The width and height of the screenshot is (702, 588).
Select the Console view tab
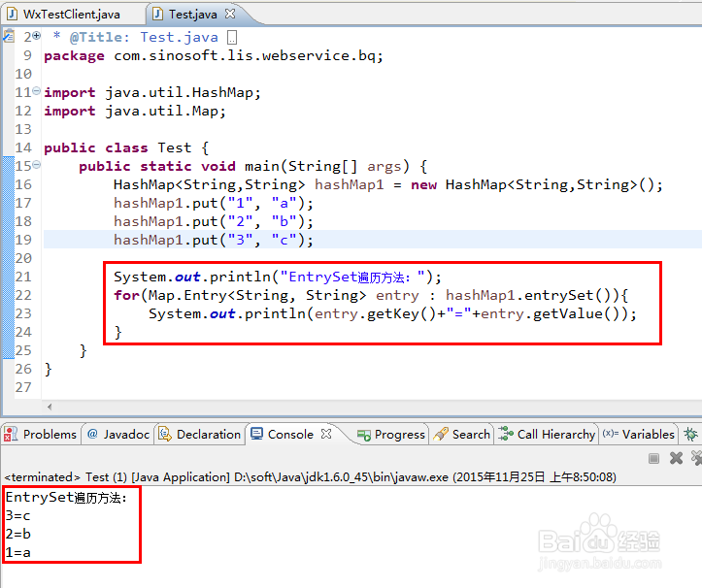290,434
